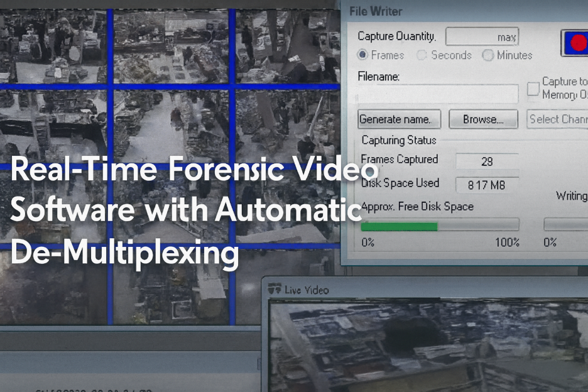Click the Capture Quantity max field
Image resolution: width=588 pixels, height=392 pixels.
[482, 36]
